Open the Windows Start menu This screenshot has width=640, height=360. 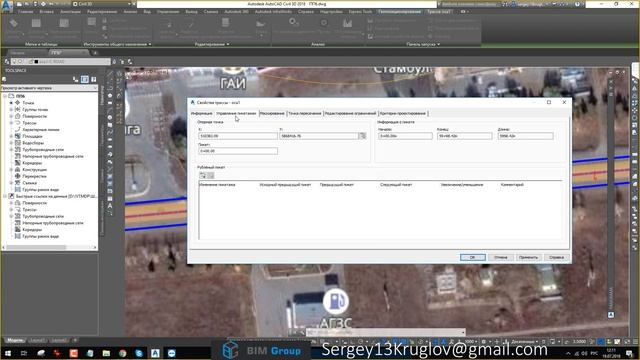click(x=7, y=353)
